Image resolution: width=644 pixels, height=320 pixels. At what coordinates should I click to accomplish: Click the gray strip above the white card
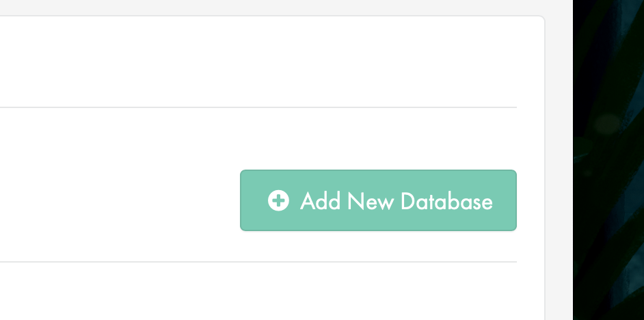pyautogui.click(x=271, y=8)
